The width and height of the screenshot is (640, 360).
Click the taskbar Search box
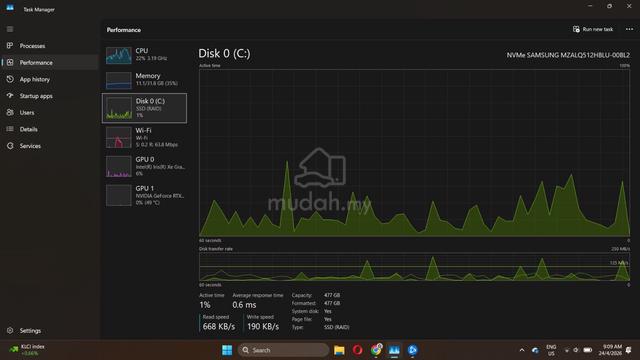(283, 350)
